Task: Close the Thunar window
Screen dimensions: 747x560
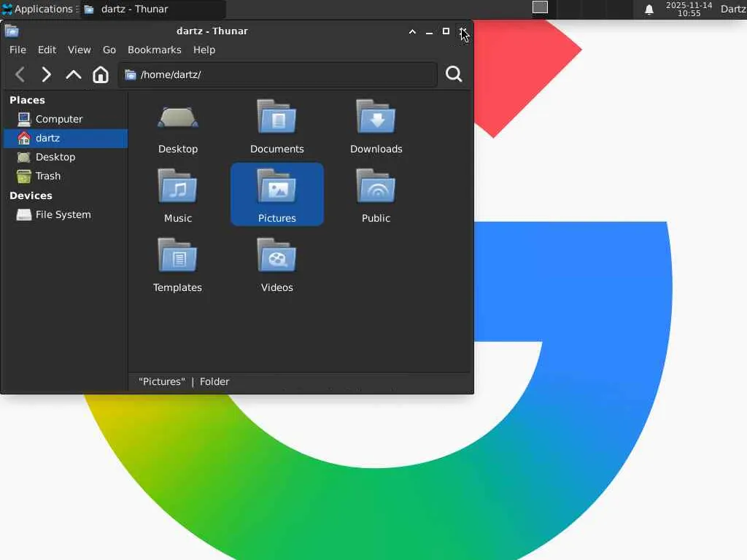Action: click(x=463, y=31)
